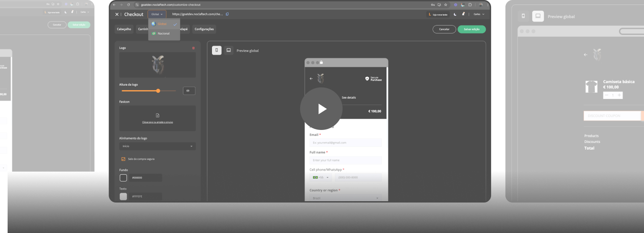The height and width of the screenshot is (233, 644).
Task: Click the Favicon file upload icon
Action: (x=157, y=116)
